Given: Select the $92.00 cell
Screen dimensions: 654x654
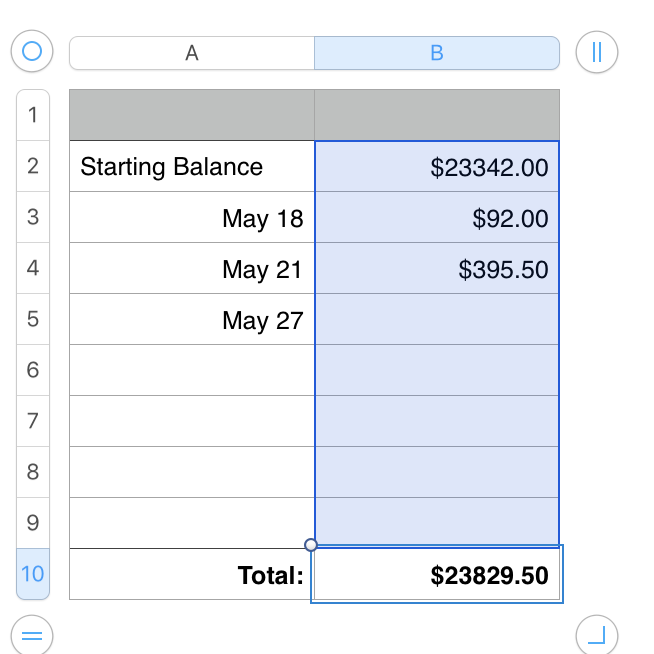Looking at the screenshot, I should (x=436, y=218).
